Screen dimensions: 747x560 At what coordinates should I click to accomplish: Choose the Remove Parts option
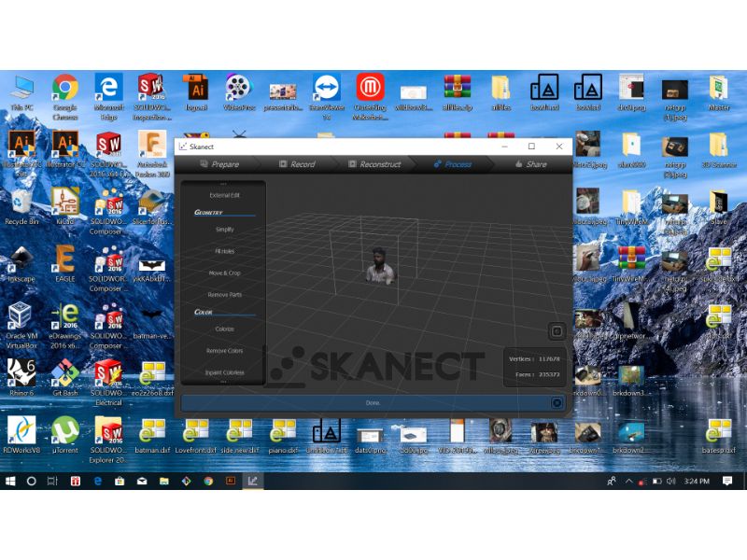(x=224, y=295)
